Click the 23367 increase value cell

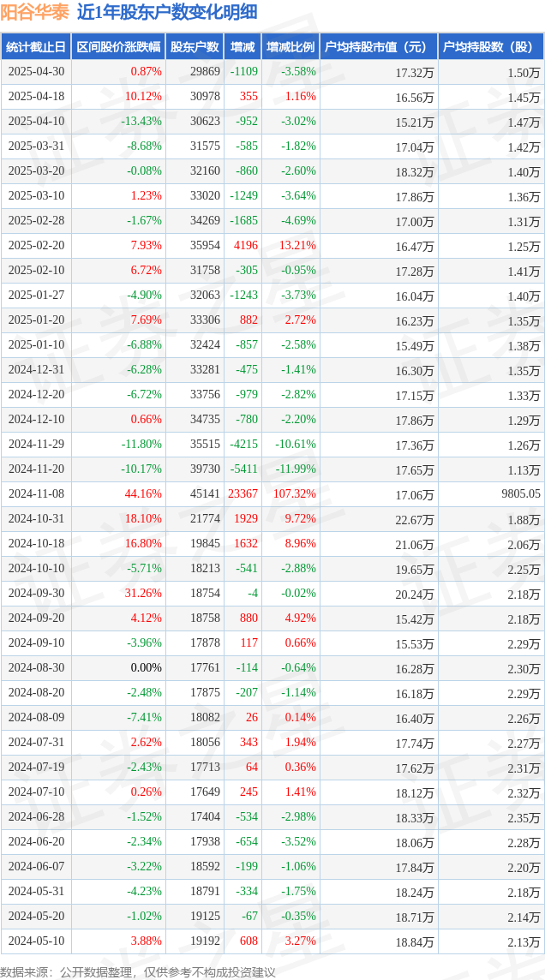[x=244, y=494]
